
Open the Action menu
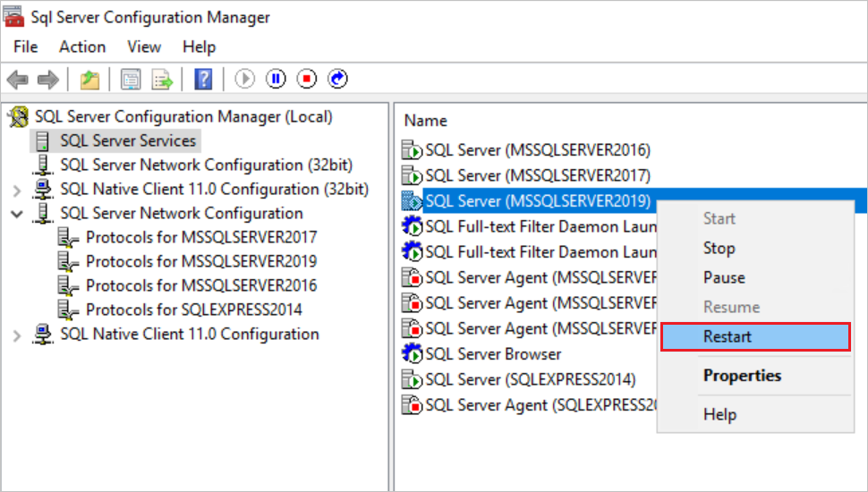82,47
